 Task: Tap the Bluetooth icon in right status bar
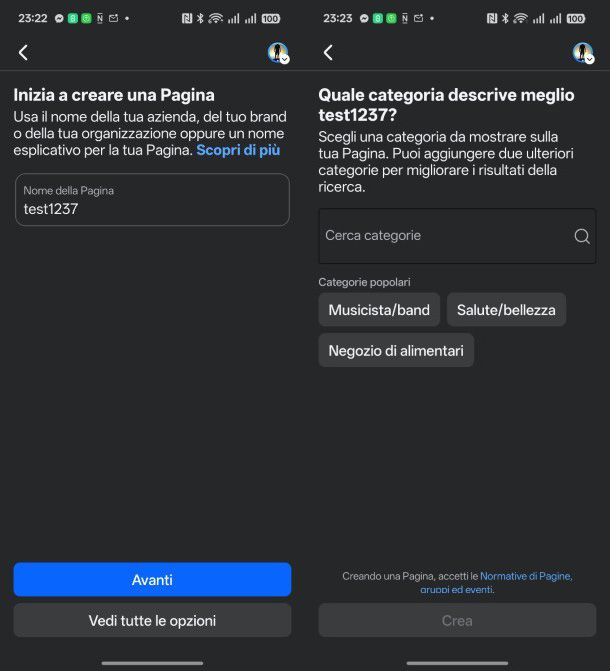(505, 18)
